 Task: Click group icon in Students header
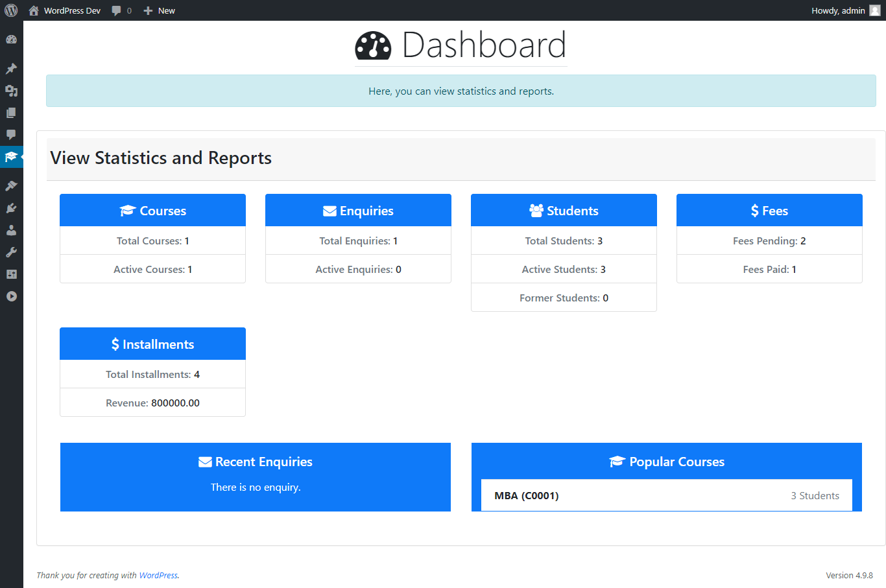coord(536,211)
